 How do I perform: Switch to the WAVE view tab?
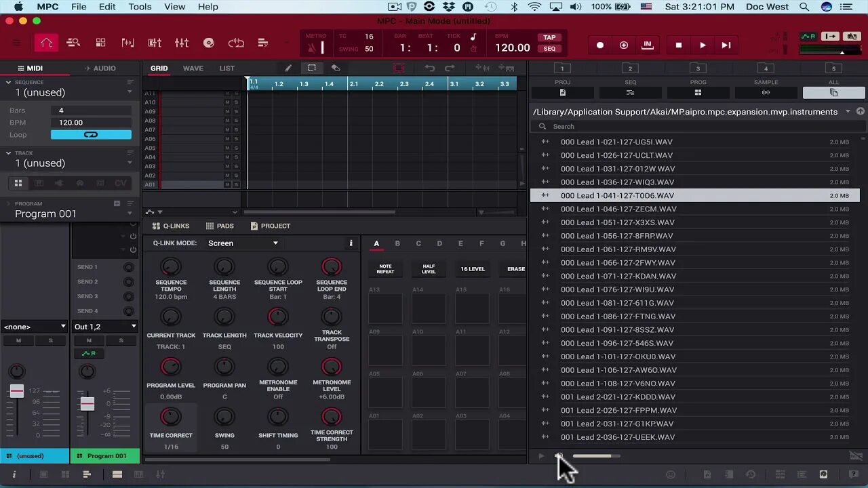point(193,68)
